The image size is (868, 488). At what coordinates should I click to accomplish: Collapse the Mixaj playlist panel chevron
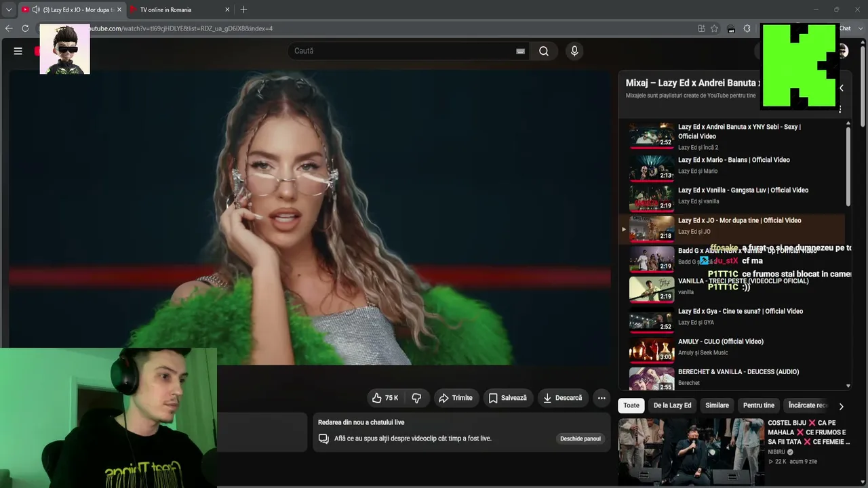pyautogui.click(x=841, y=88)
